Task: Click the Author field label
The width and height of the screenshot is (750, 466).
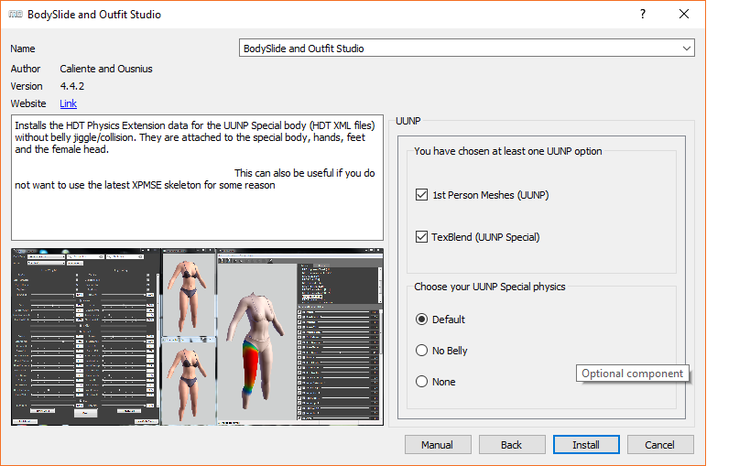Action: click(x=25, y=68)
